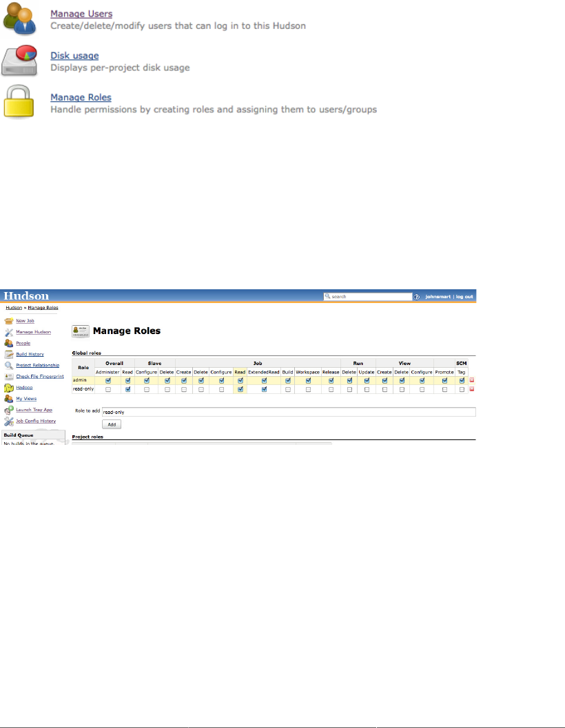
Task: Open the People sidebar link
Action: 23,343
